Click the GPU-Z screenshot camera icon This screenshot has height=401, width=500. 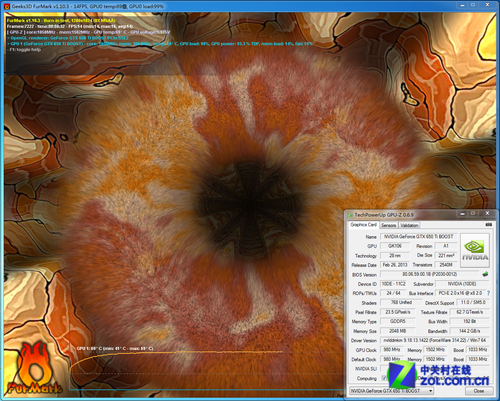488,225
